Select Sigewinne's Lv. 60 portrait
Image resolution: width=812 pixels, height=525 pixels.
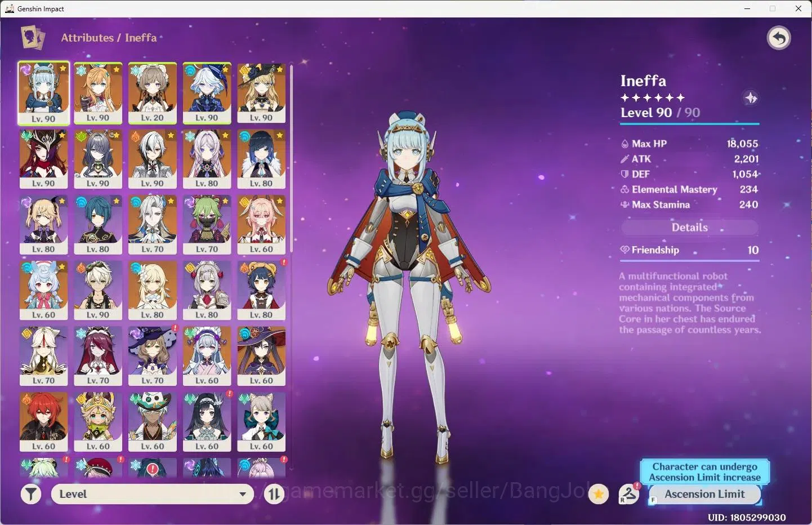point(43,291)
